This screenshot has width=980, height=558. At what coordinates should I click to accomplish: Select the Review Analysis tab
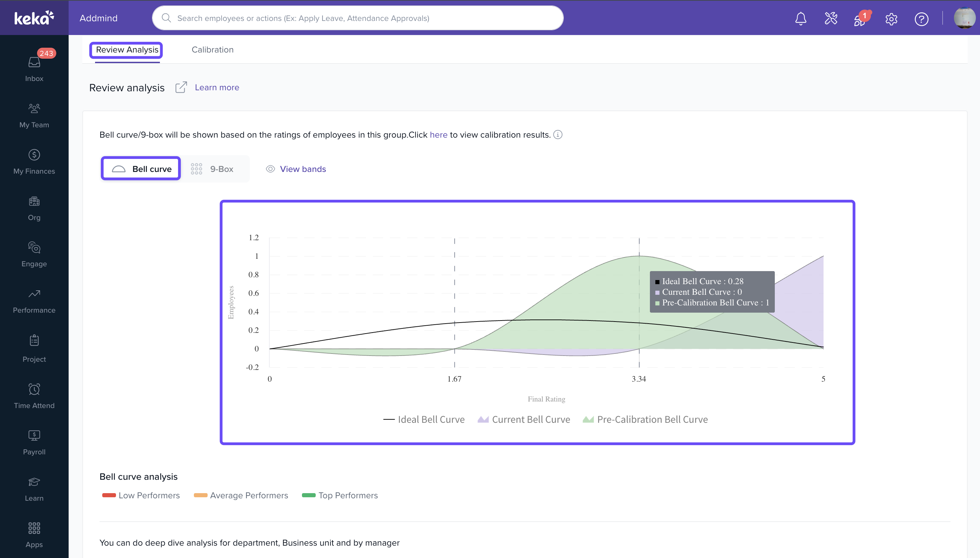point(127,49)
